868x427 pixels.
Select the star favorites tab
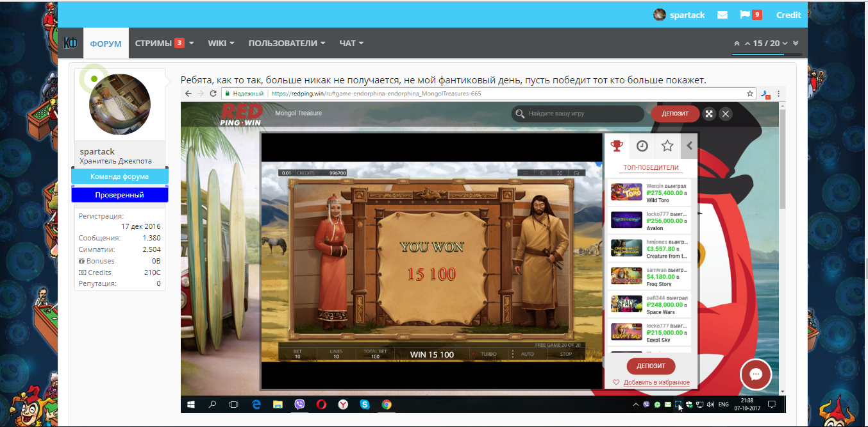point(667,146)
